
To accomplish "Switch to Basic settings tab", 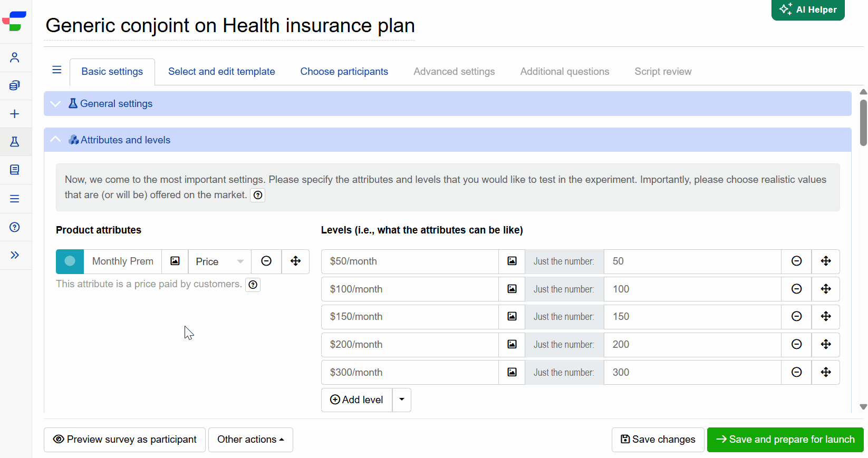I will (x=112, y=72).
